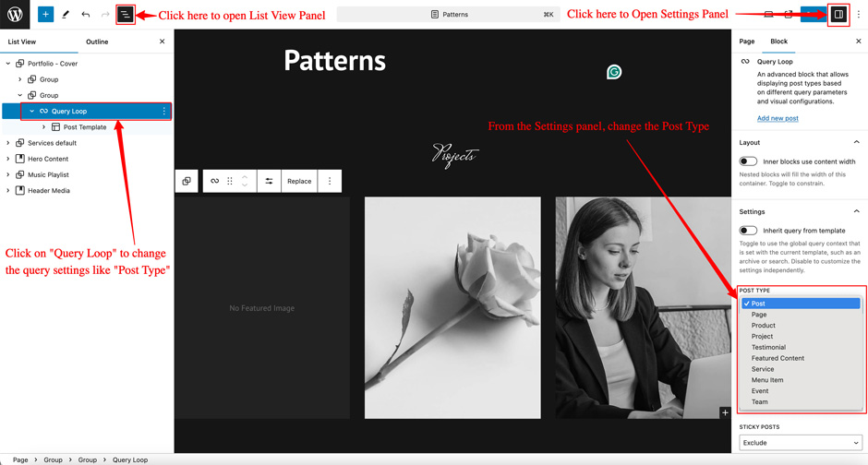Toggle the List View panel icon

(x=125, y=15)
